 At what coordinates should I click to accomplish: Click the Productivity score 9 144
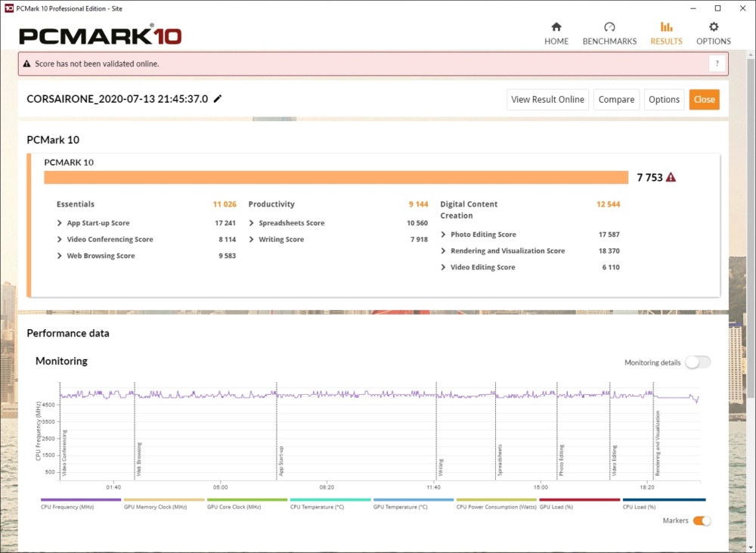point(419,204)
